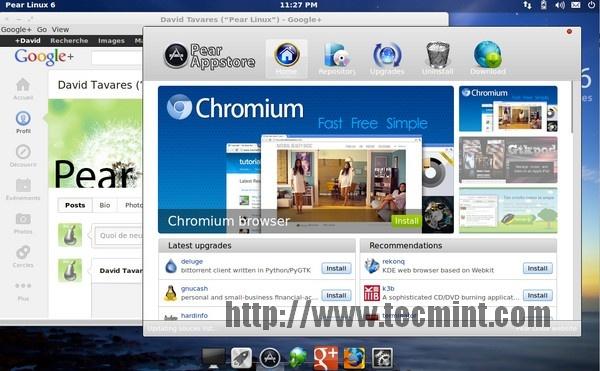This screenshot has height=371, width=600.
Task: Install gnucash from Latest upgrades
Action: tap(336, 295)
